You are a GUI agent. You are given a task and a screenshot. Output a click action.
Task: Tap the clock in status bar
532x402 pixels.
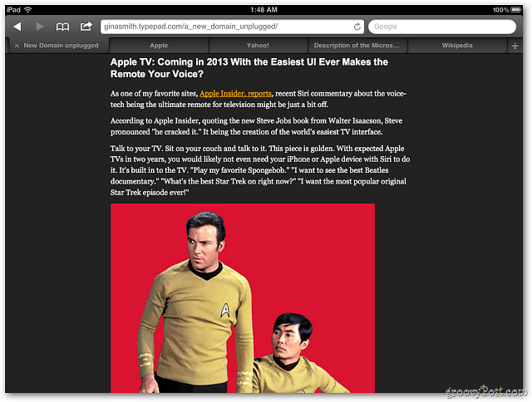tap(264, 10)
